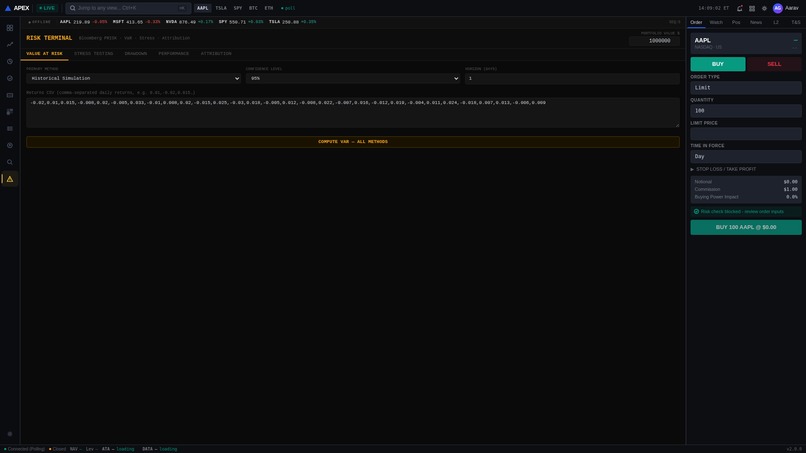The width and height of the screenshot is (806, 453).
Task: Click the 14:09:02 ET clock
Action: pyautogui.click(x=713, y=8)
